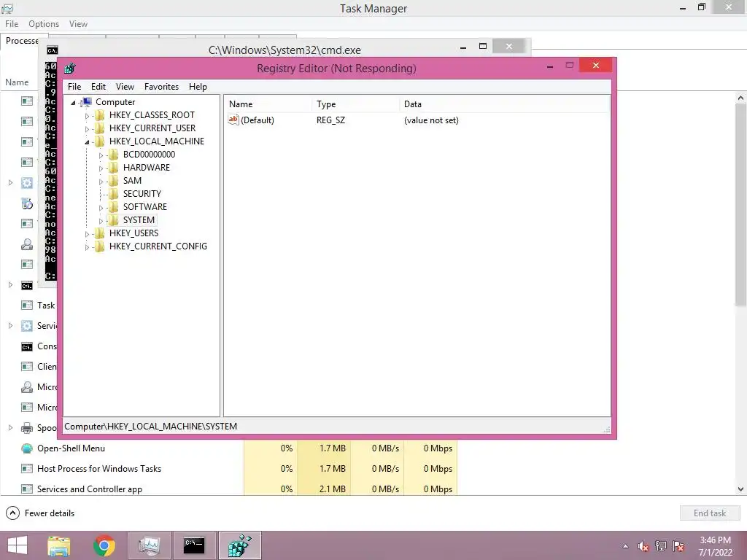Image resolution: width=747 pixels, height=560 pixels.
Task: Click the Spooler printer process icon
Action: pos(27,427)
